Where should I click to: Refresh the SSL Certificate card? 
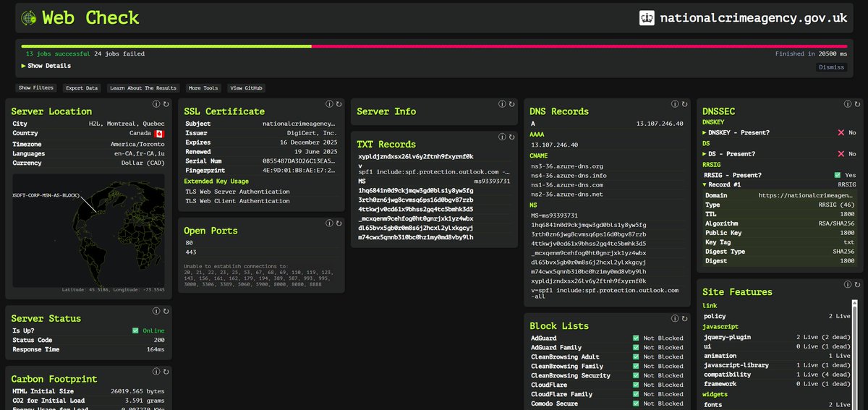339,105
